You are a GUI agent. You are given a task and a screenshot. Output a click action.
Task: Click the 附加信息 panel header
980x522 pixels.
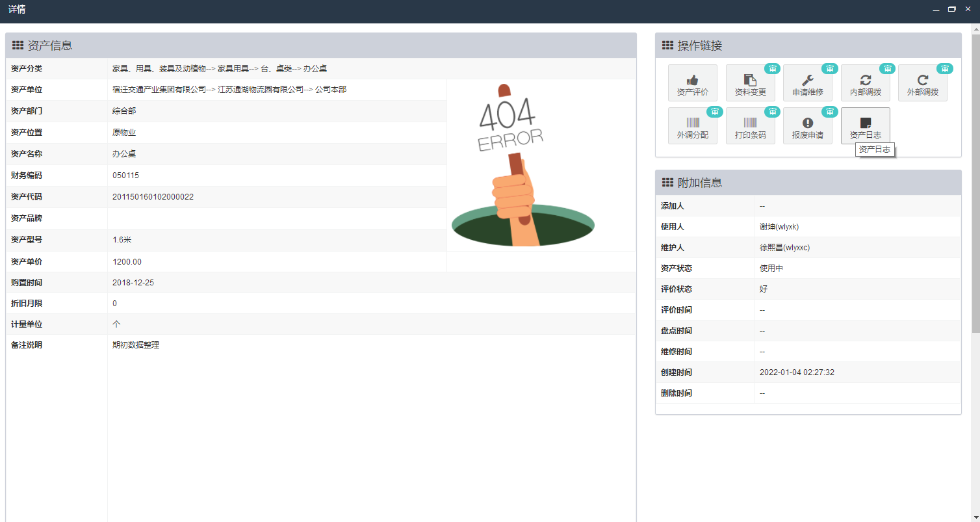point(808,183)
